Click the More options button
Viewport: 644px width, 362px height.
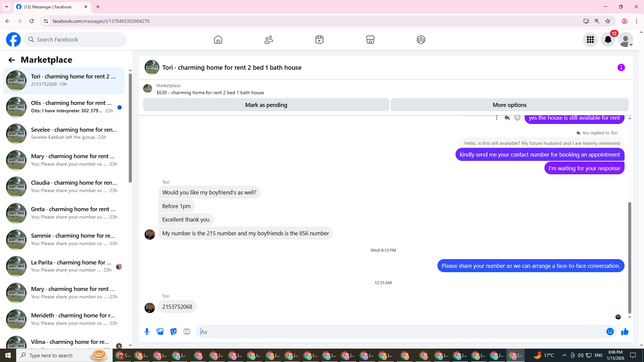509,105
